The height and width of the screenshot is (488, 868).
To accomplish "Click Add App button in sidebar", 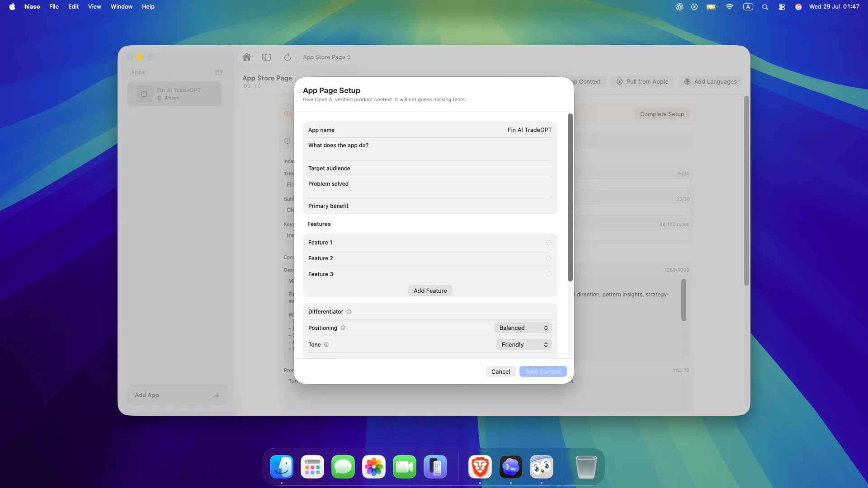I will click(177, 395).
